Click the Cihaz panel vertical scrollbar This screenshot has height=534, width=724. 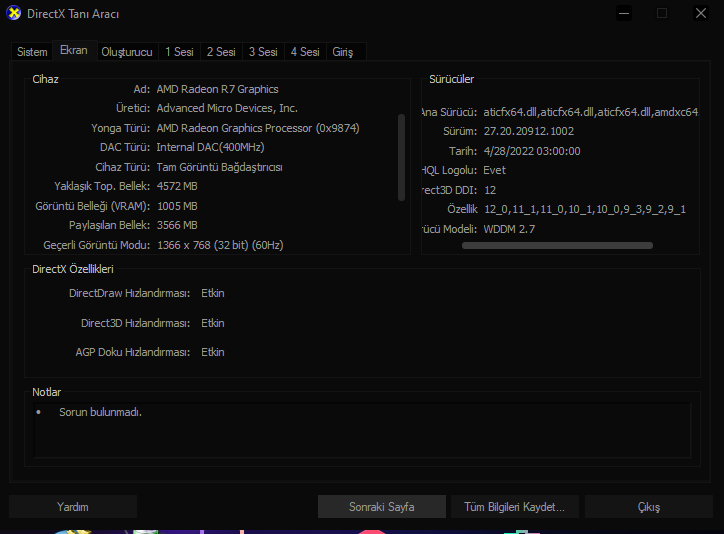tap(401, 157)
